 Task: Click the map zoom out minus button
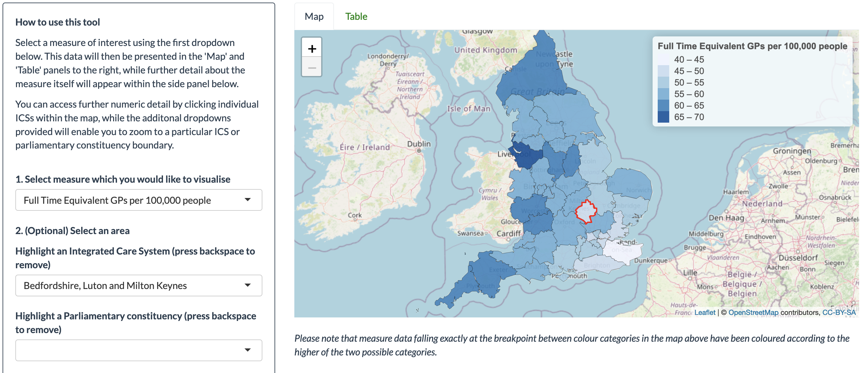point(312,68)
